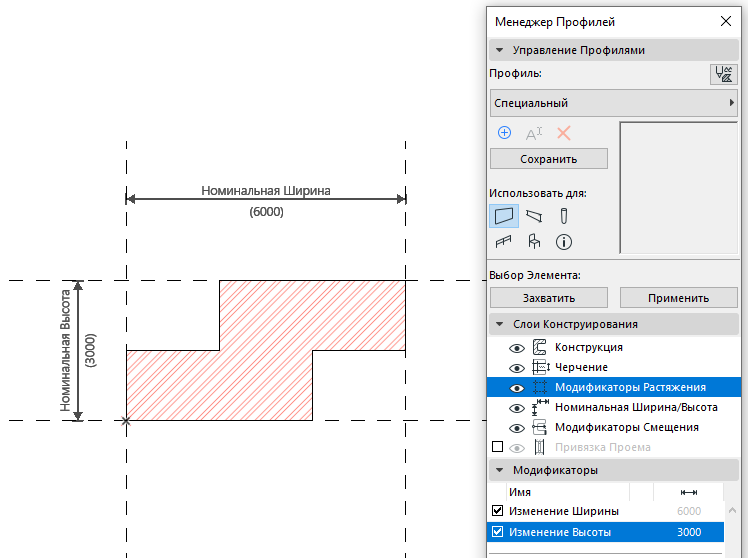Viewport: 748px width, 558px height.
Task: Enable the Привязка Проема checkbox
Action: click(x=497, y=447)
